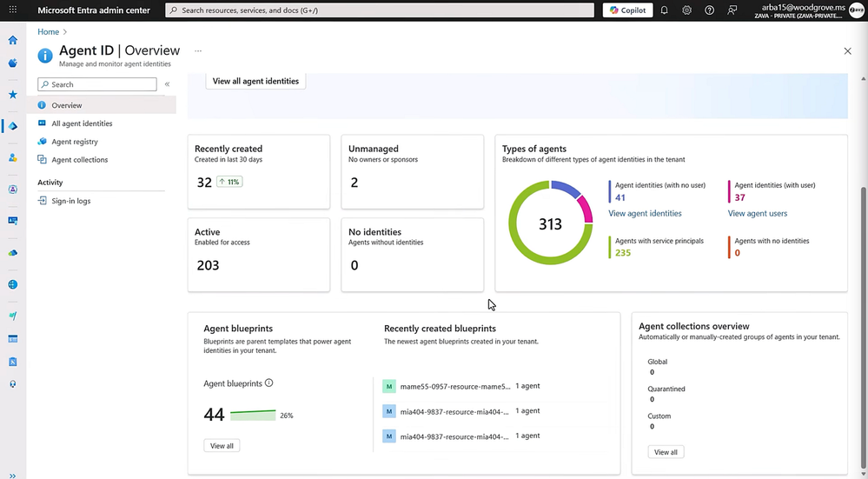Click View agent users link

758,213
